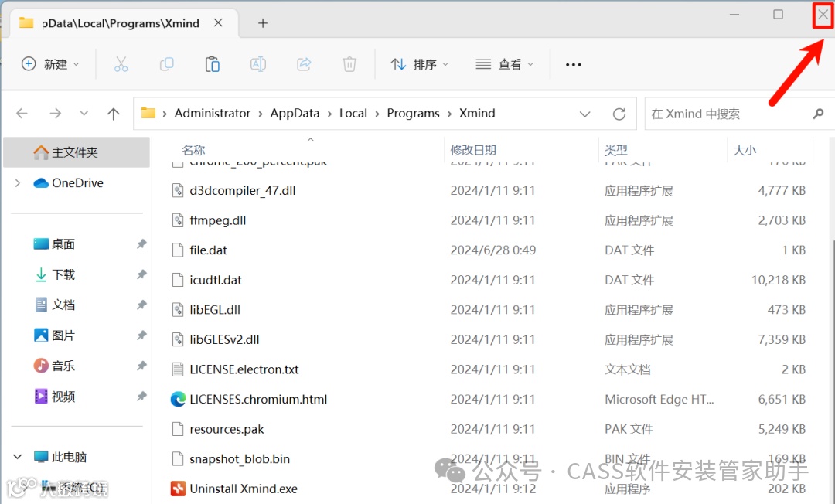Image resolution: width=835 pixels, height=504 pixels.
Task: Open the 查看 (View) dropdown
Action: click(x=504, y=64)
